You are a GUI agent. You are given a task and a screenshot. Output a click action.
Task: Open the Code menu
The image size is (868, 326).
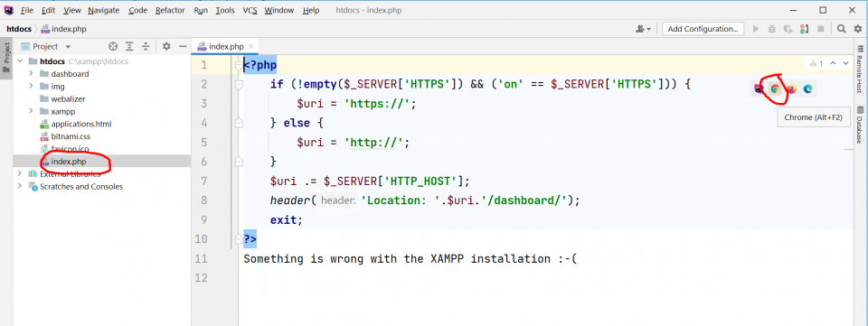(x=137, y=10)
